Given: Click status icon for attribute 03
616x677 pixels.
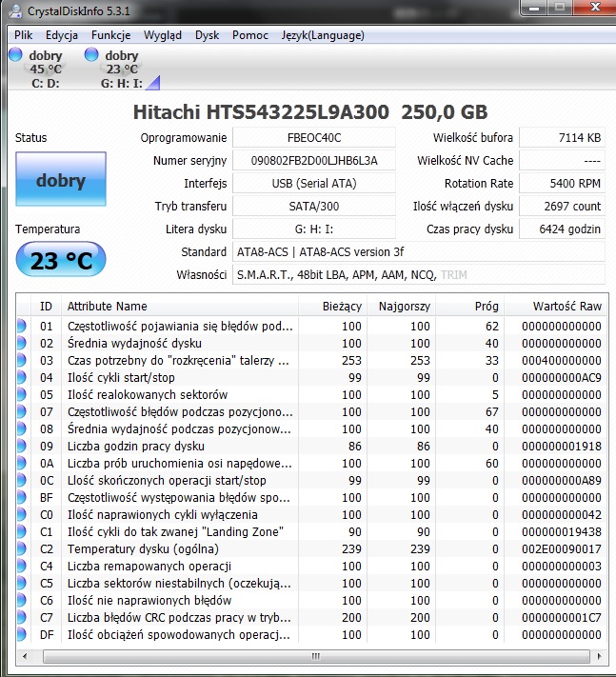Looking at the screenshot, I should click(22, 360).
